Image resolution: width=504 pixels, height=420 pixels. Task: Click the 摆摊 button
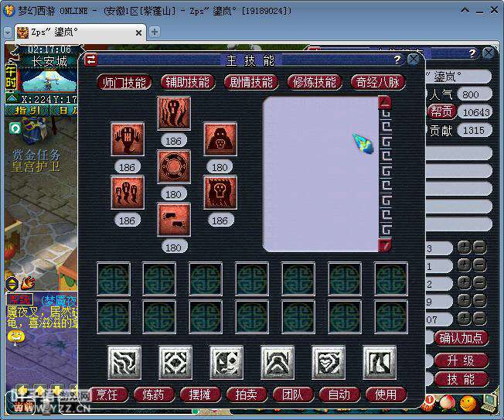(x=200, y=394)
